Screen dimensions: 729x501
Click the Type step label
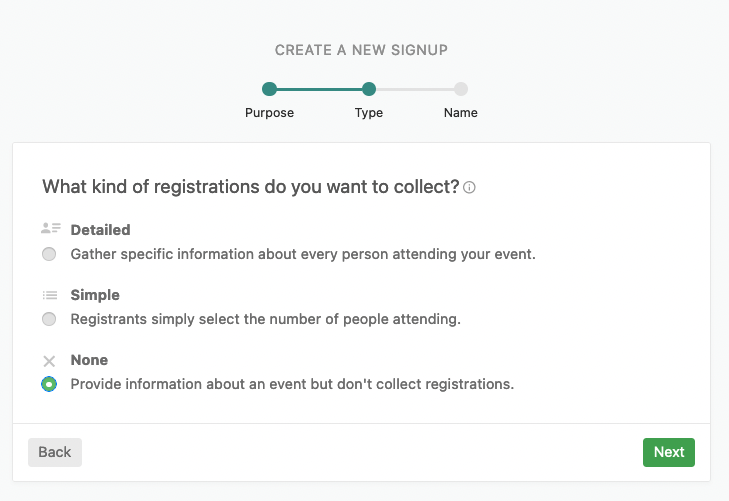coord(369,113)
